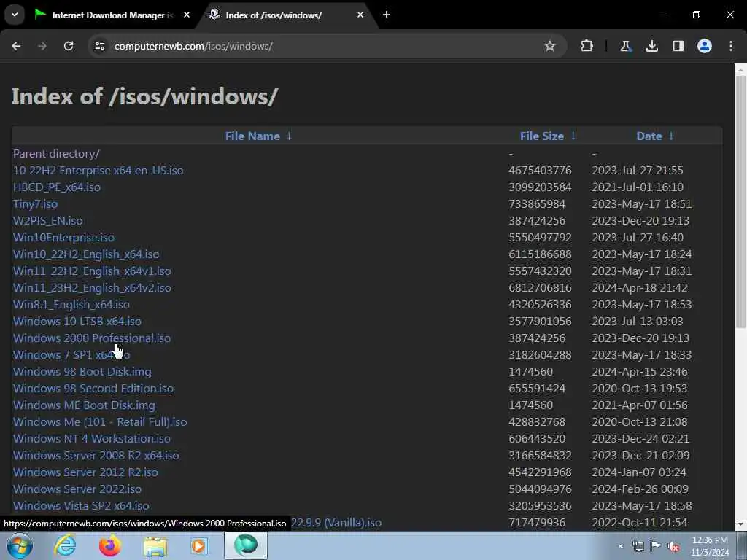Click Win11_22H2_English_x64v1.iso link
747x560 pixels.
point(92,271)
